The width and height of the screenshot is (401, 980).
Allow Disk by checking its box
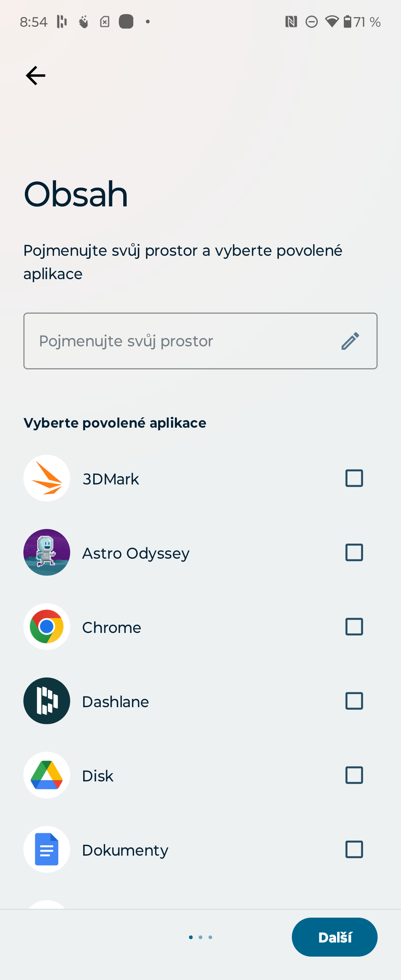click(x=354, y=775)
